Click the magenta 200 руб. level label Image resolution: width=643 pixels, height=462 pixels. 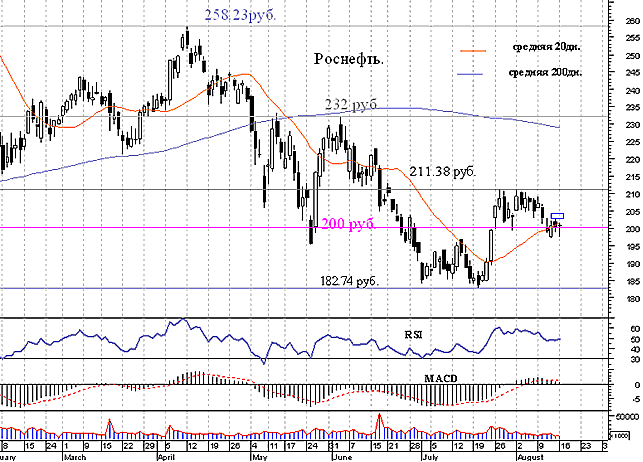[x=348, y=224]
